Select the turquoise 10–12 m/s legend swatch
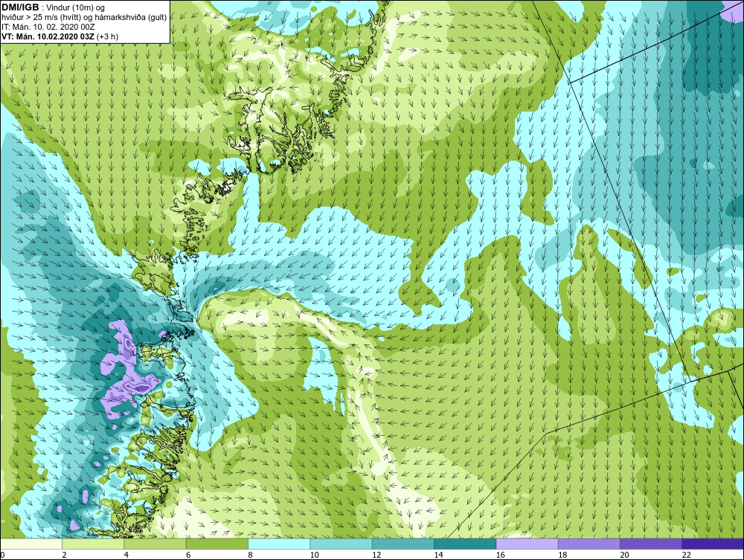744x560 pixels. point(341,544)
